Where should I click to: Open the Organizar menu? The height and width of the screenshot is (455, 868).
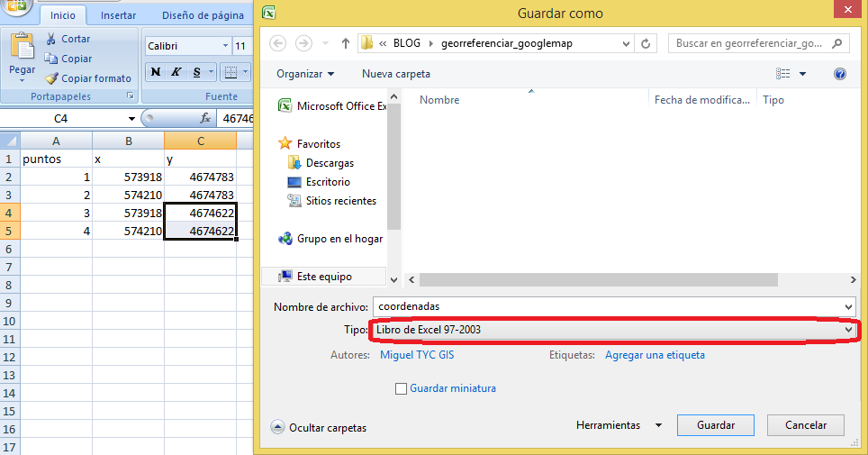[x=305, y=74]
